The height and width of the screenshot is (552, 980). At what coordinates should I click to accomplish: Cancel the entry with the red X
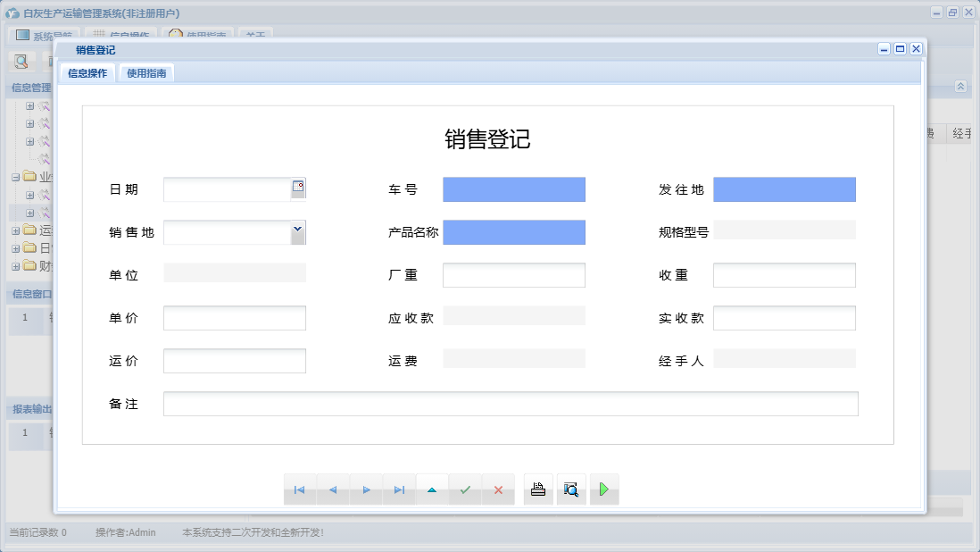498,489
